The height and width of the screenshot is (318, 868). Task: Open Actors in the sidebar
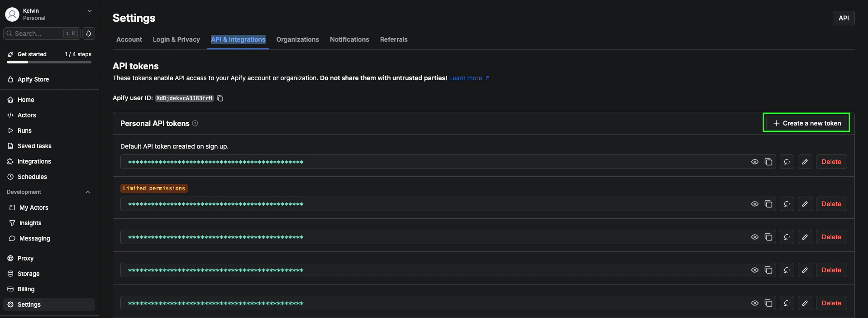point(49,115)
